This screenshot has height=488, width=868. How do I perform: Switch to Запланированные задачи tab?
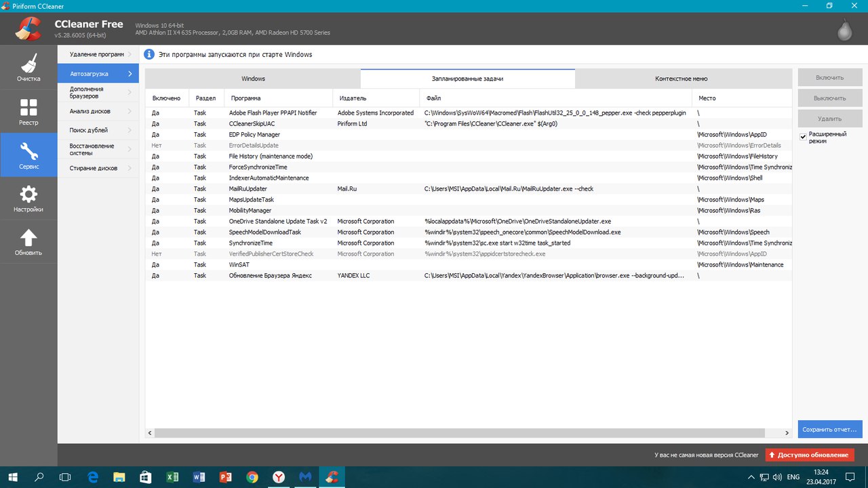coord(468,79)
